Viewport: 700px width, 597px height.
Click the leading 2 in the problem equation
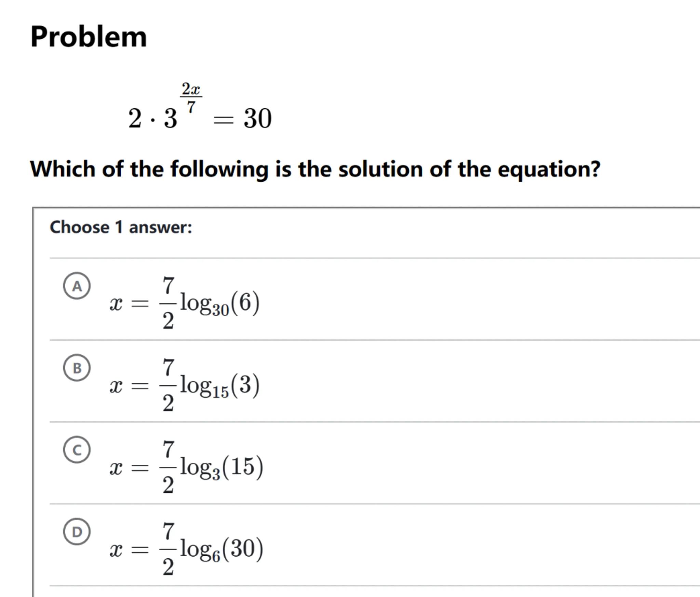pyautogui.click(x=135, y=119)
